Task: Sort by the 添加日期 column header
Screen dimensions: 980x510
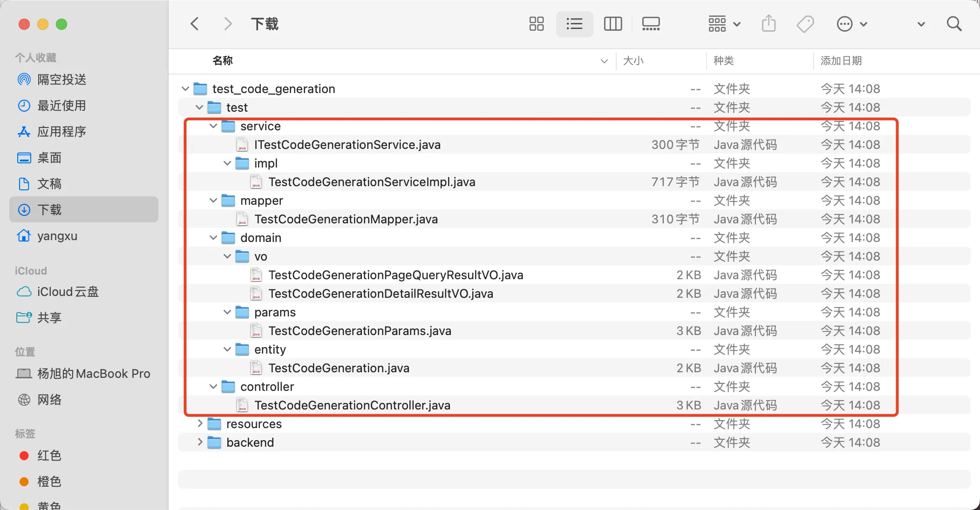Action: pyautogui.click(x=841, y=60)
